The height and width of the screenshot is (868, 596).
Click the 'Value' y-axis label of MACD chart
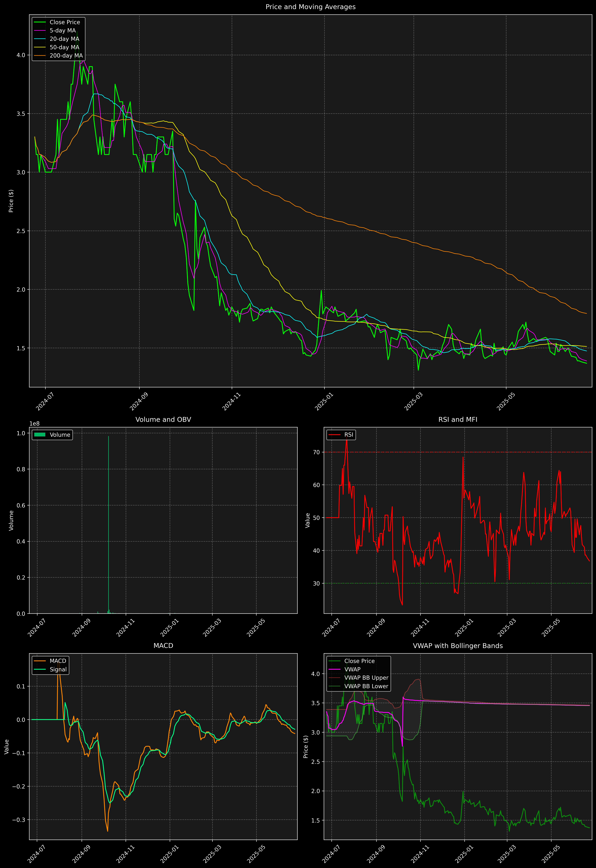click(x=7, y=747)
